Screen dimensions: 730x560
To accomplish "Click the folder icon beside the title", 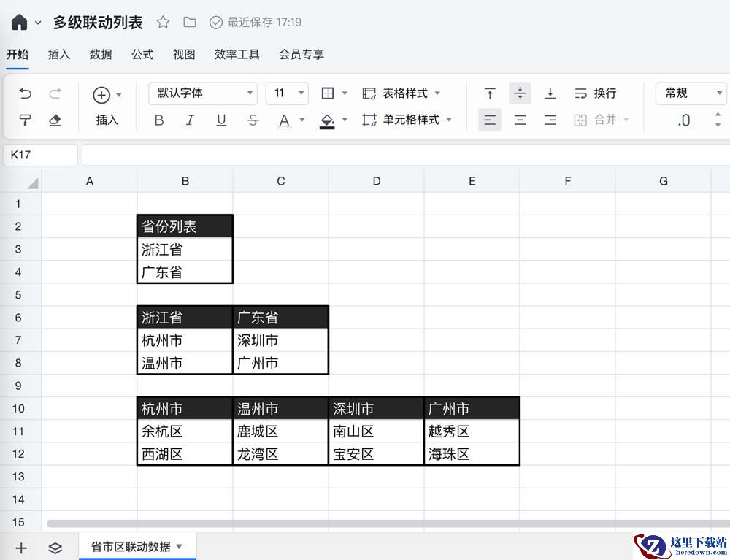I will point(190,23).
